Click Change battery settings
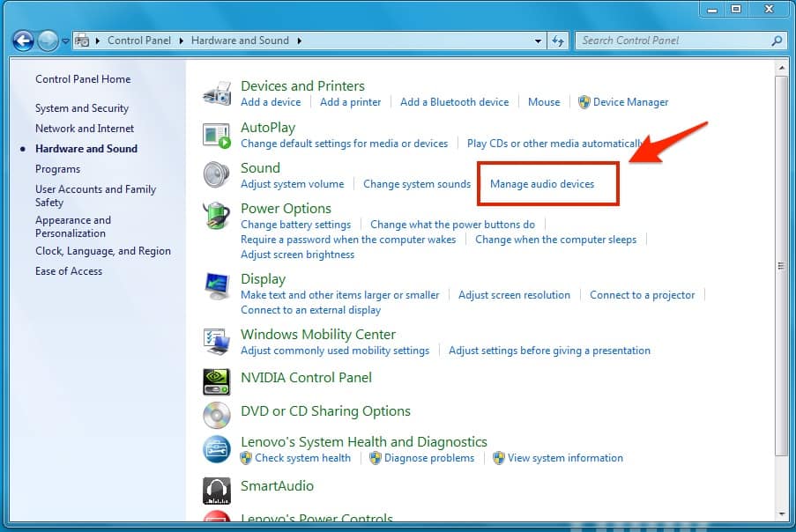Viewport: 796px width, 532px height. 295,225
